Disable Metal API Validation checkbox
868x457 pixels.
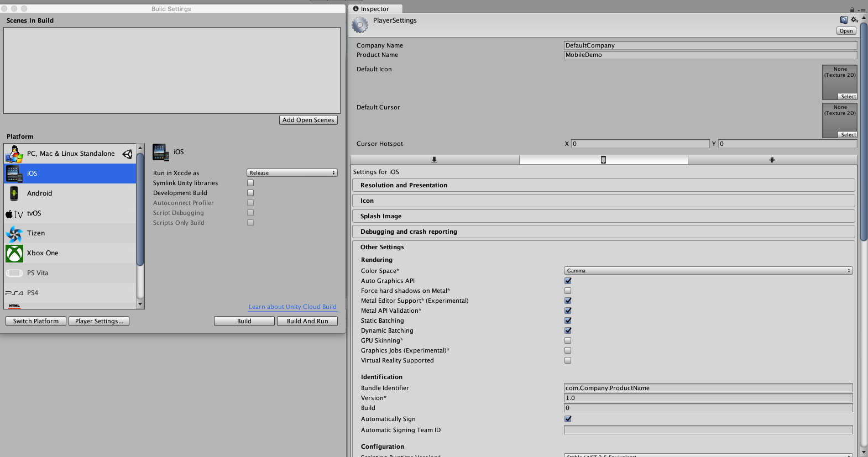[x=568, y=311]
